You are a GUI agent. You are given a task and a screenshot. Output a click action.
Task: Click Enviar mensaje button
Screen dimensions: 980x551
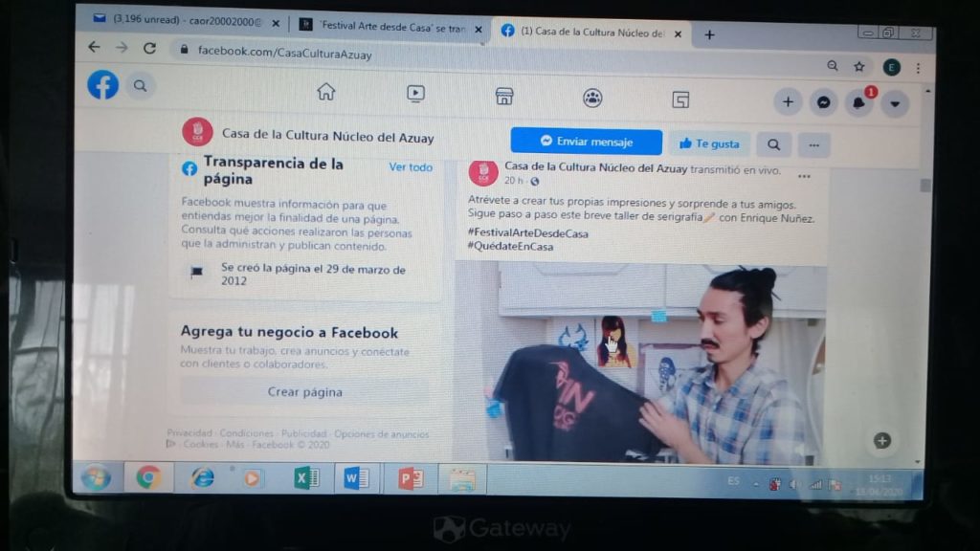(x=587, y=142)
